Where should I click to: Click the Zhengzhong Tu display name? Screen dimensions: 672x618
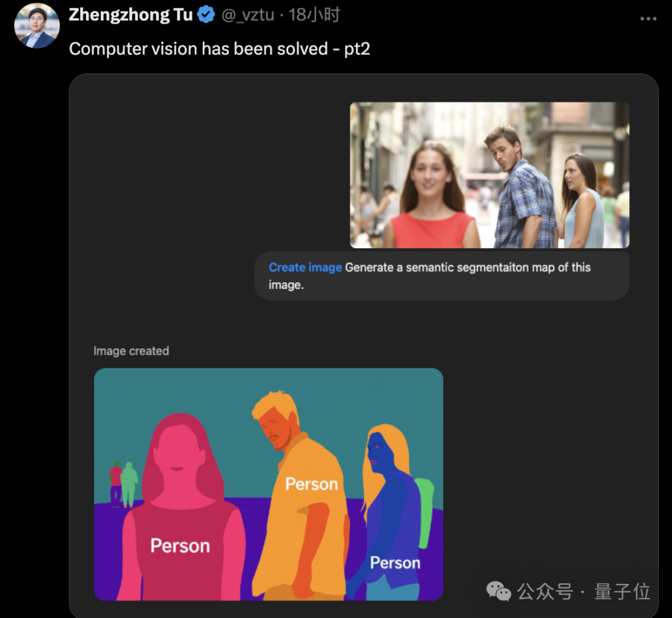(x=131, y=15)
